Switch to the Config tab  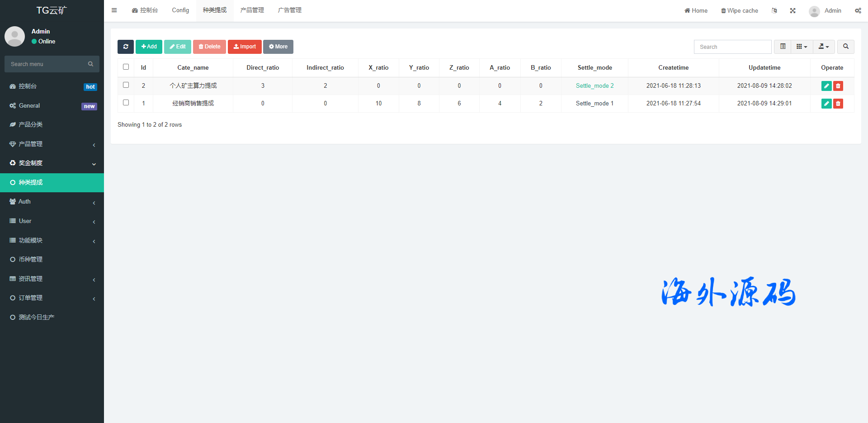click(x=180, y=10)
